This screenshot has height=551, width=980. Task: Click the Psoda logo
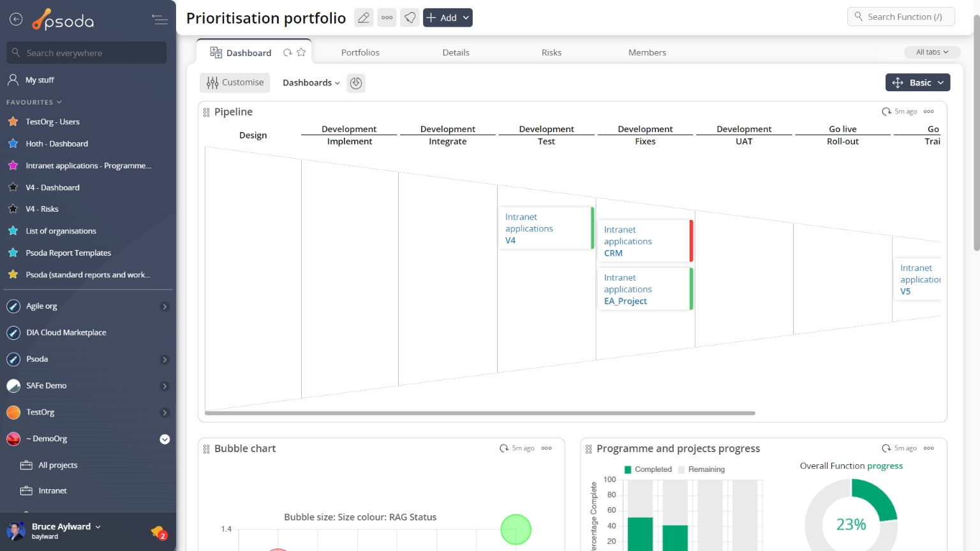(63, 20)
